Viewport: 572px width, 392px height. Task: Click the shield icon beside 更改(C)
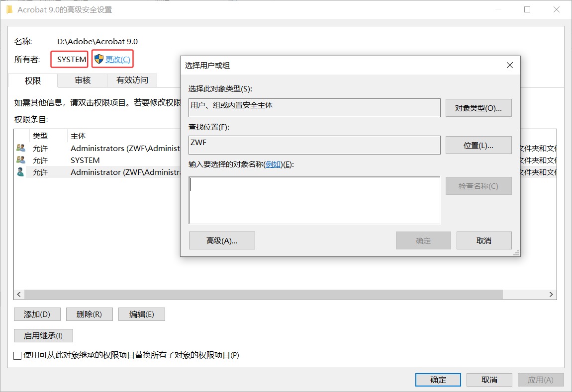[x=99, y=59]
